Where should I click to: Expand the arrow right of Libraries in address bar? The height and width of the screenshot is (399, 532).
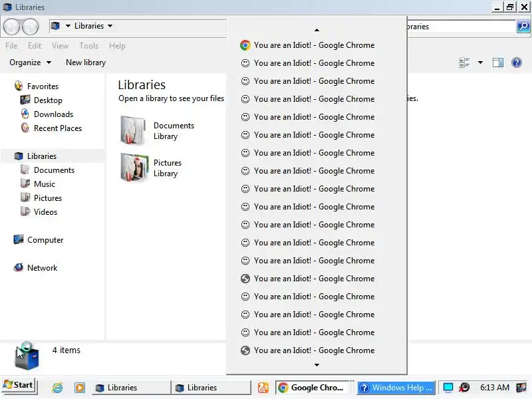[x=110, y=26]
